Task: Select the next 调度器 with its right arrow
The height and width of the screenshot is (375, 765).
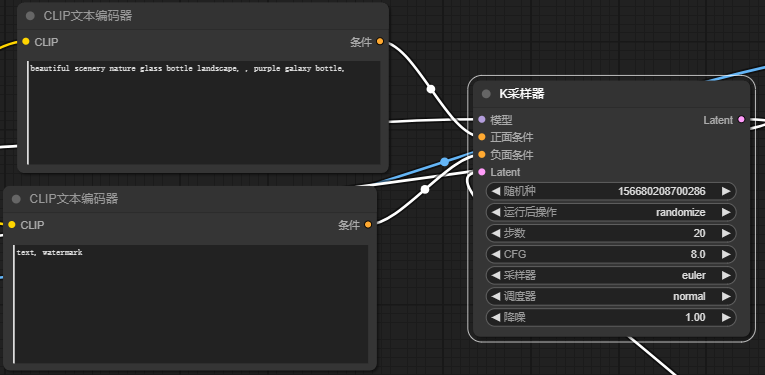Action: click(x=726, y=296)
